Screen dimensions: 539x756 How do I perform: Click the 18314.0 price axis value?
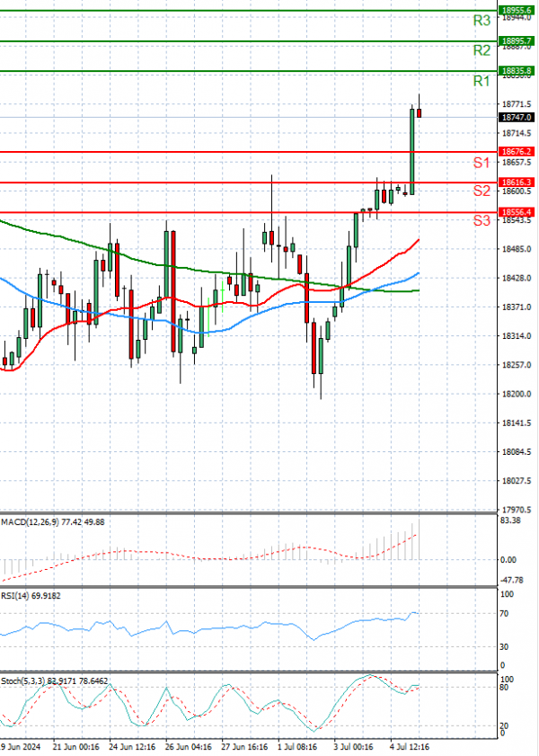coord(517,336)
